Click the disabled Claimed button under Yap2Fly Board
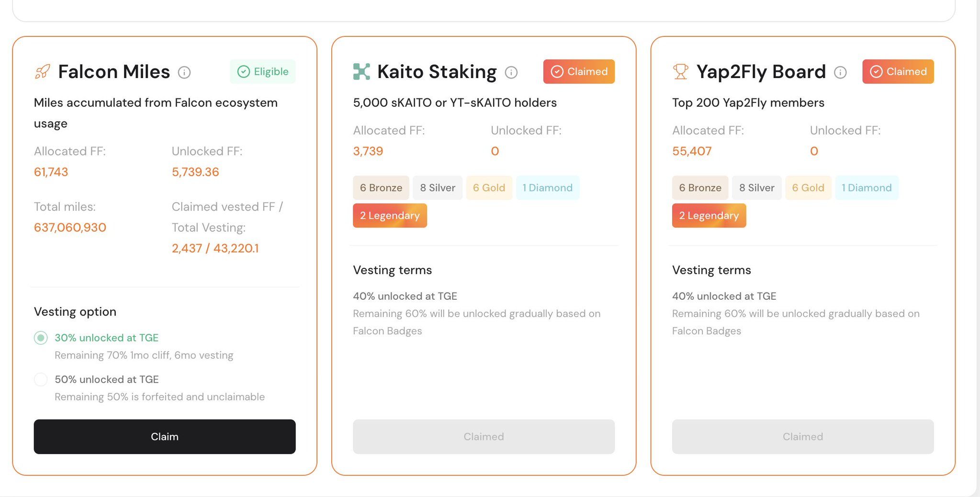 click(x=802, y=437)
